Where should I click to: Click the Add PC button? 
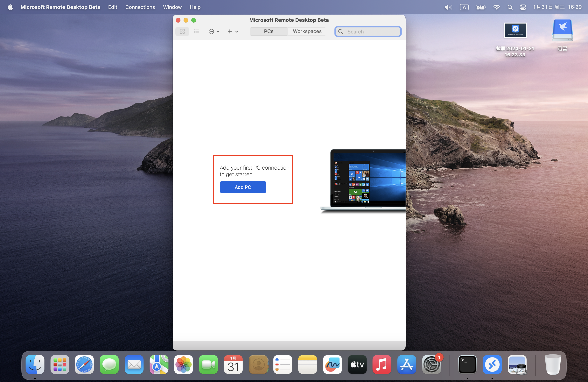click(x=243, y=187)
